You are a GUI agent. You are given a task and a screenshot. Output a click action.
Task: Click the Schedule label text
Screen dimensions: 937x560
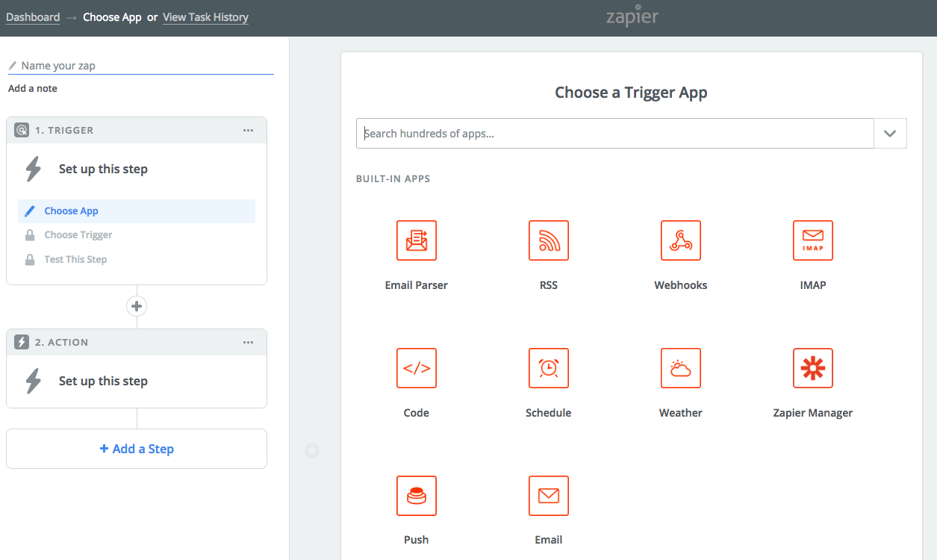point(549,413)
